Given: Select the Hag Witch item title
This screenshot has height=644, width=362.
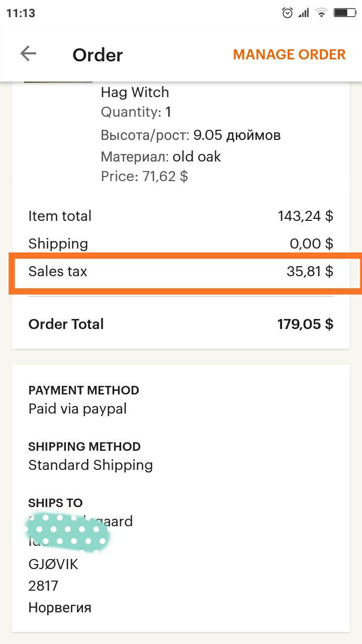Looking at the screenshot, I should [x=135, y=92].
